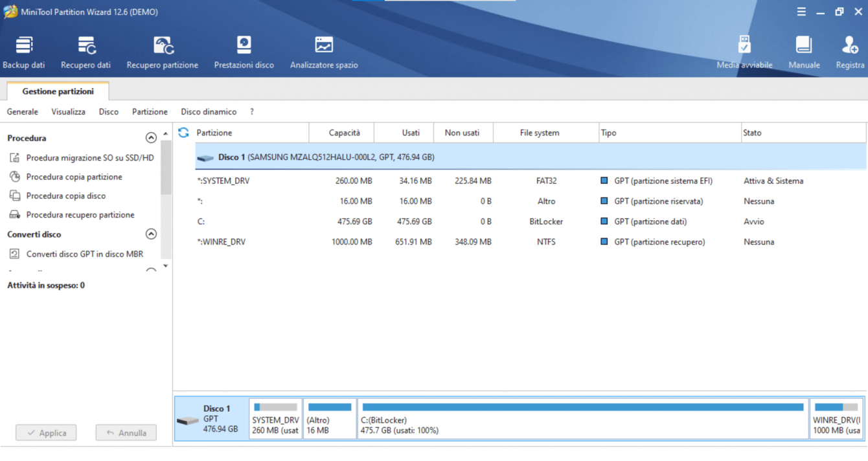Viewport: 868px width, 461px height.
Task: Click the Attività in sospeso: 0 label
Action: (x=46, y=286)
